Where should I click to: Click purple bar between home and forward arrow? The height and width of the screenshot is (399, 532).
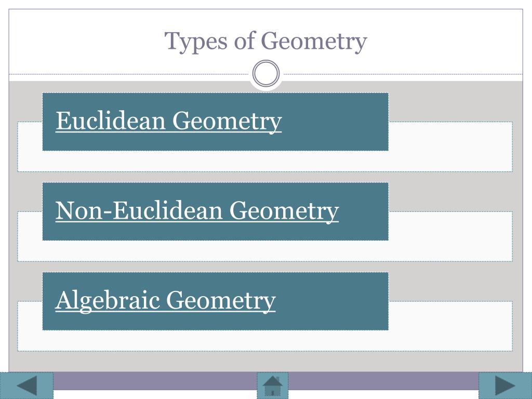[383, 381]
